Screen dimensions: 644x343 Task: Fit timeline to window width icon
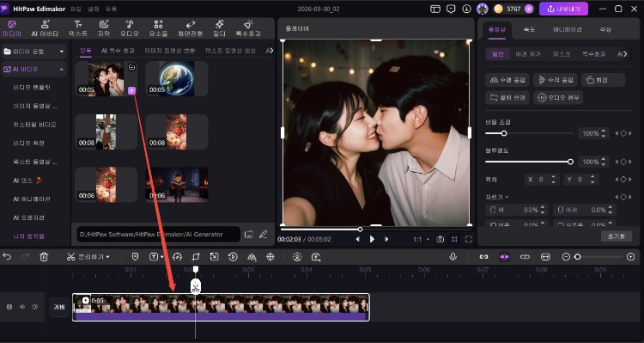pos(545,257)
